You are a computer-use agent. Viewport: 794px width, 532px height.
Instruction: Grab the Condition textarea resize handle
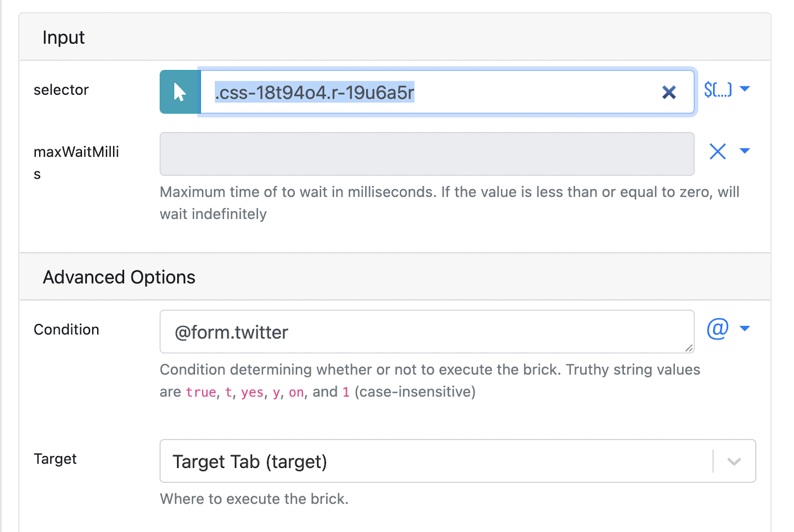(689, 348)
